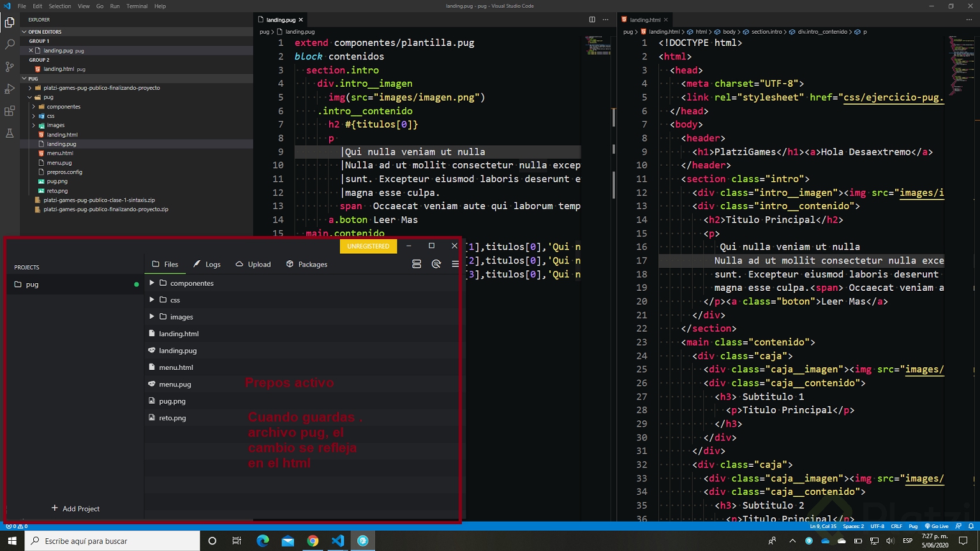Click the notification bell in the status bar
Viewport: 980px width, 551px height.
[971, 526]
